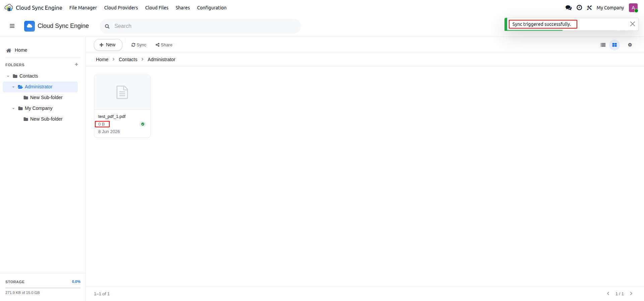Image resolution: width=644 pixels, height=301 pixels.
Task: Go to previous page arrow
Action: [608, 294]
